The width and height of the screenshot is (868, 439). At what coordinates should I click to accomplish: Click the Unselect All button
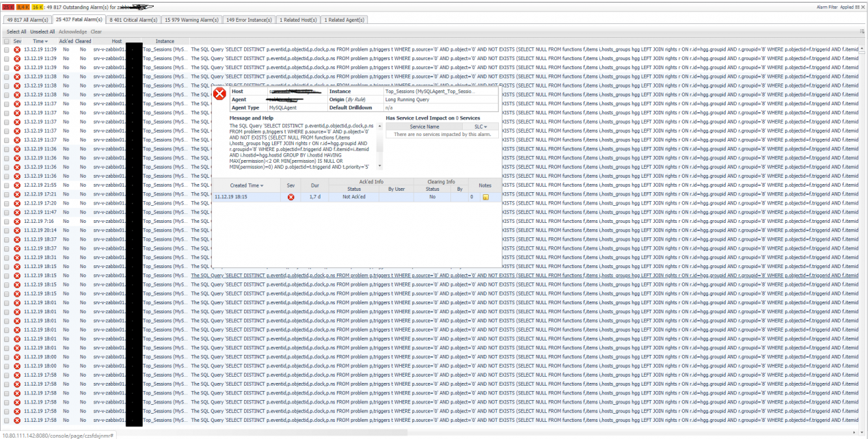point(42,31)
